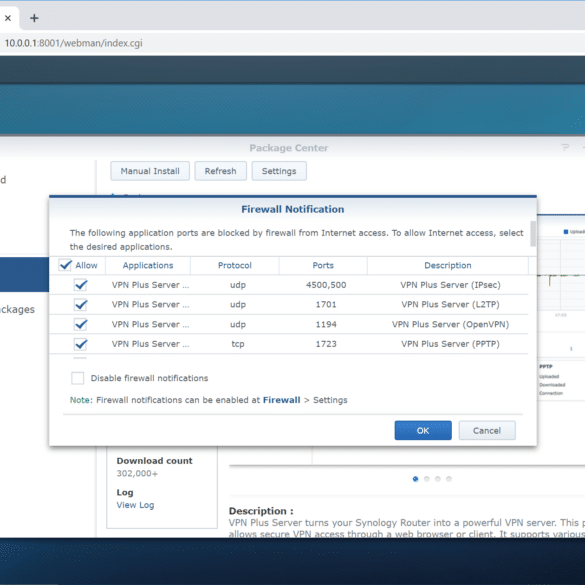Click the Package Center window title
Screen dimensions: 585x585
click(289, 148)
